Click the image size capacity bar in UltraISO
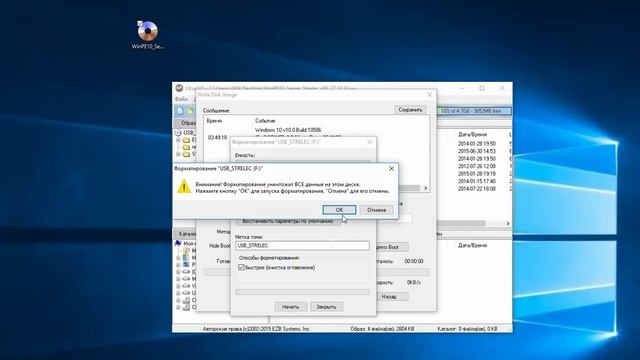Screen dimensions: 640x360 [474, 111]
